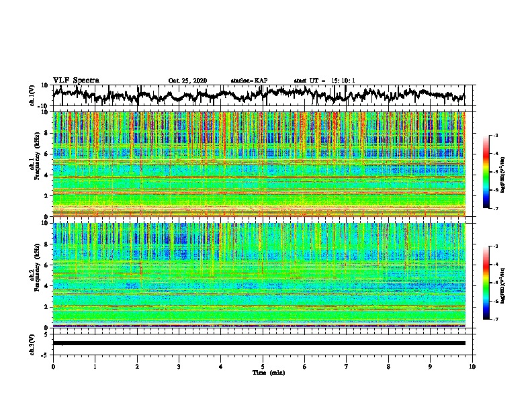This screenshot has width=532, height=411.
Task: Click the '9' tick on time axis
Action: click(430, 367)
